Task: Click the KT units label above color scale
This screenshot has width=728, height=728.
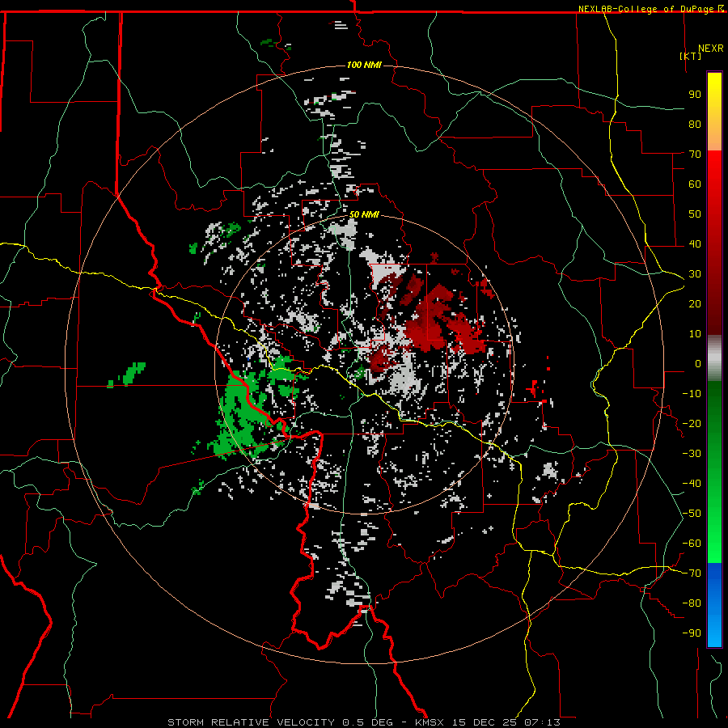Action: (691, 56)
